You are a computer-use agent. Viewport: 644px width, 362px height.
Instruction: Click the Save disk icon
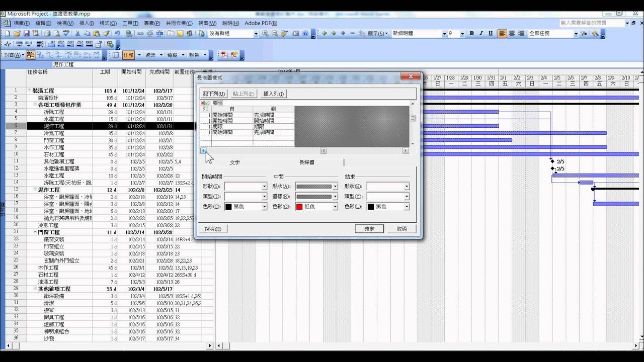tap(26, 33)
